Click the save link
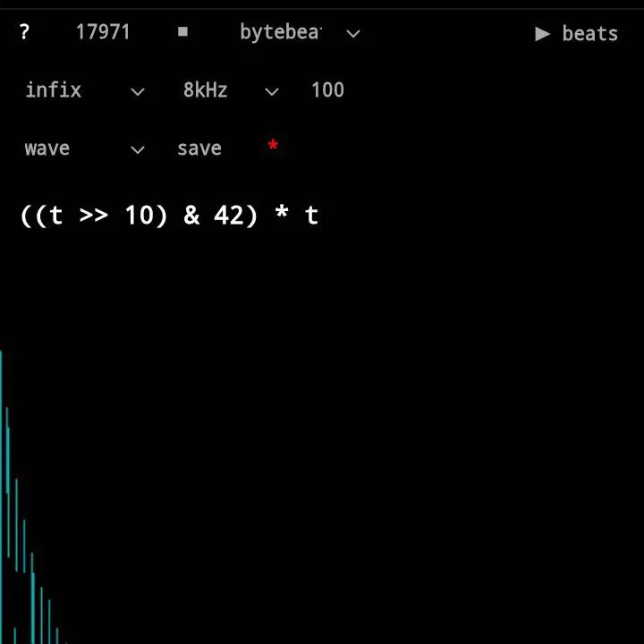This screenshot has width=644, height=644. click(x=199, y=148)
